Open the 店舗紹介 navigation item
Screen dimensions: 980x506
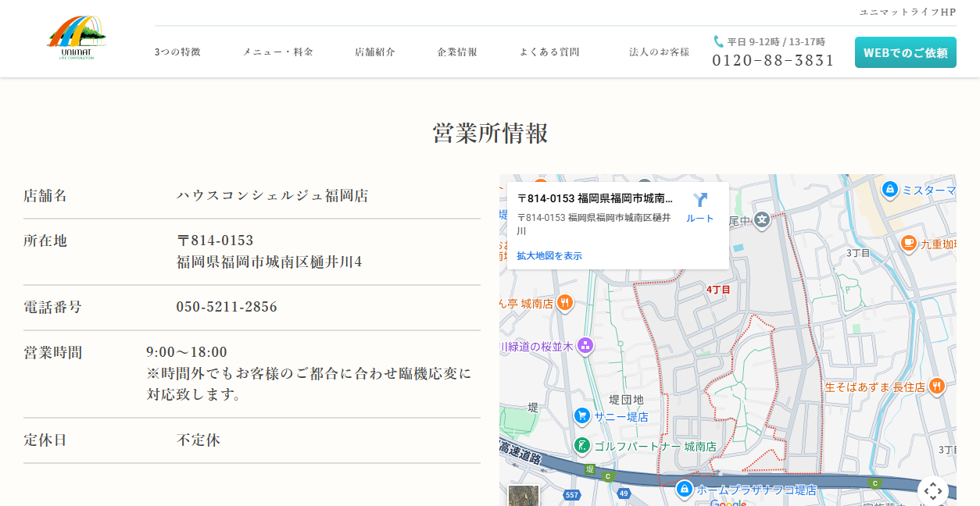[374, 52]
